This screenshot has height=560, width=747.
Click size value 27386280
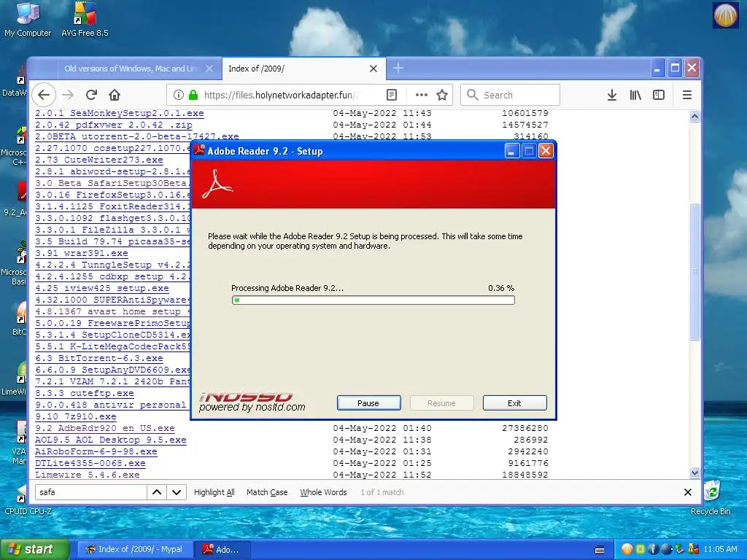[x=525, y=428]
